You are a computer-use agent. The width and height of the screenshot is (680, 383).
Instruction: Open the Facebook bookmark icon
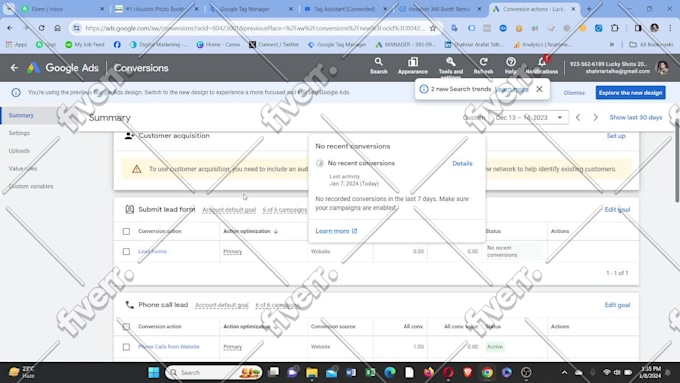(117, 44)
